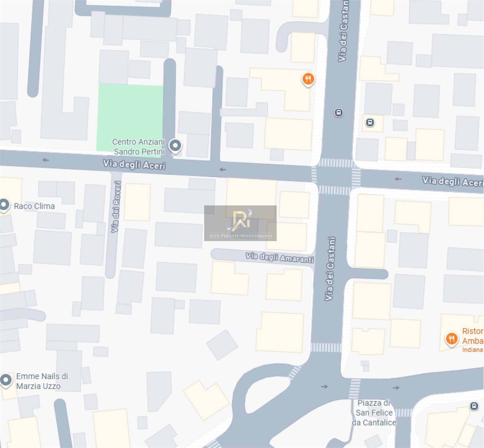Click the Indian restaurant orange pin

coord(451,339)
